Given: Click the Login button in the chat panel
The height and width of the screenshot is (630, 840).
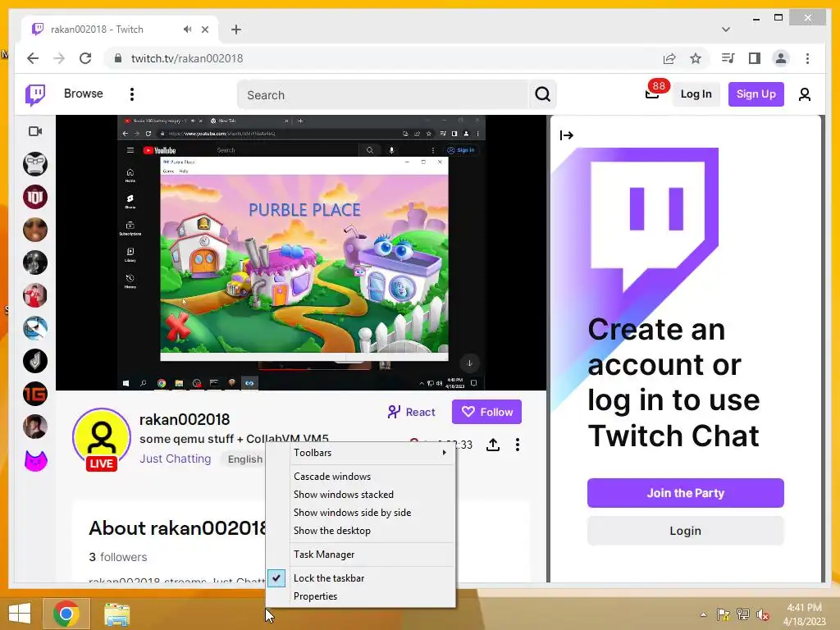Looking at the screenshot, I should coord(685,531).
